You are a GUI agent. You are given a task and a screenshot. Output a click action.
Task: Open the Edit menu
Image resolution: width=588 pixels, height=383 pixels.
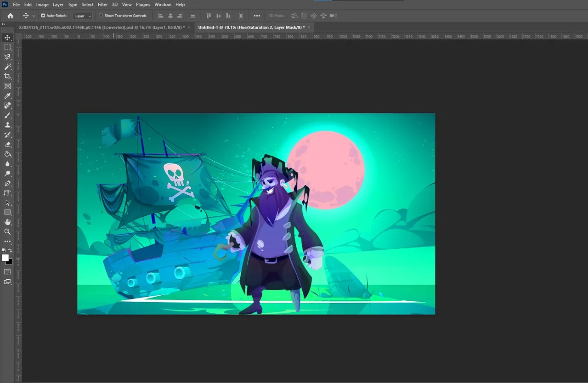(x=28, y=5)
